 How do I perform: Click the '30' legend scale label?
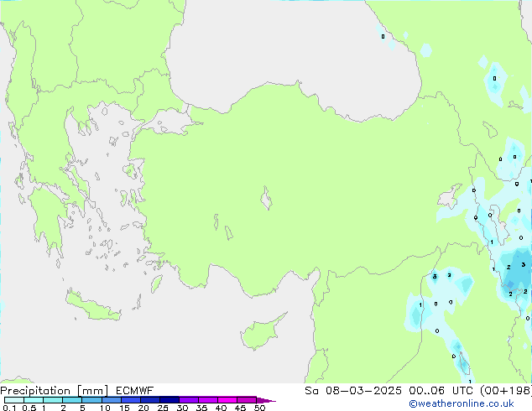(x=182, y=408)
